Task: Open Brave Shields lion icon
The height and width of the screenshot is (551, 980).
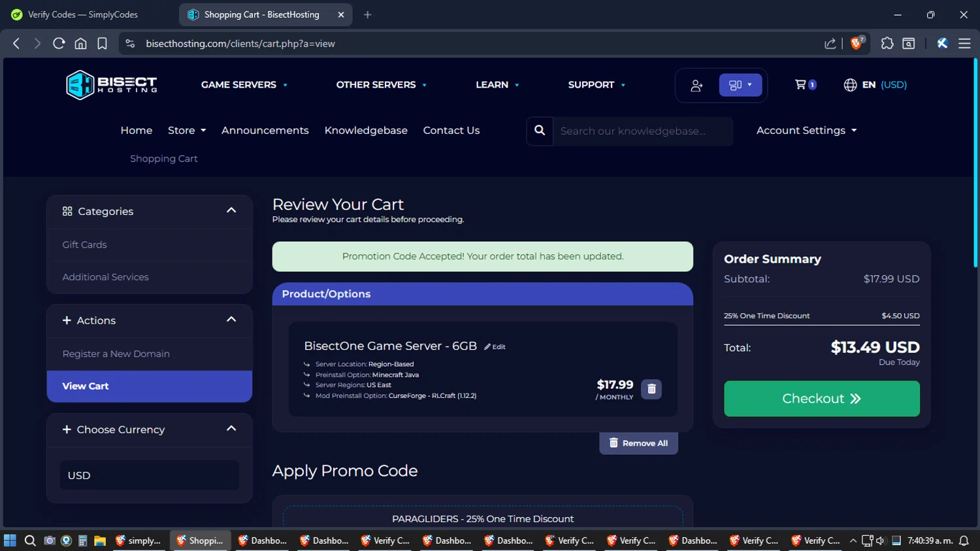Action: coord(857,43)
